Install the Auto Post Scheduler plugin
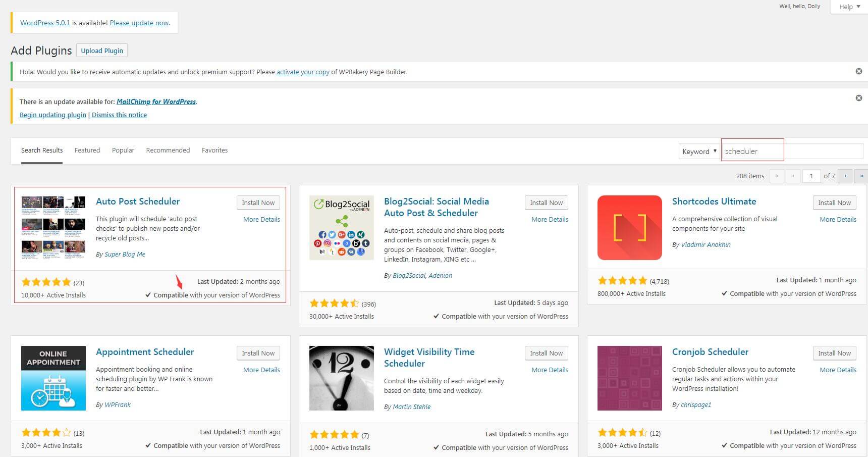The height and width of the screenshot is (457, 868). 258,202
